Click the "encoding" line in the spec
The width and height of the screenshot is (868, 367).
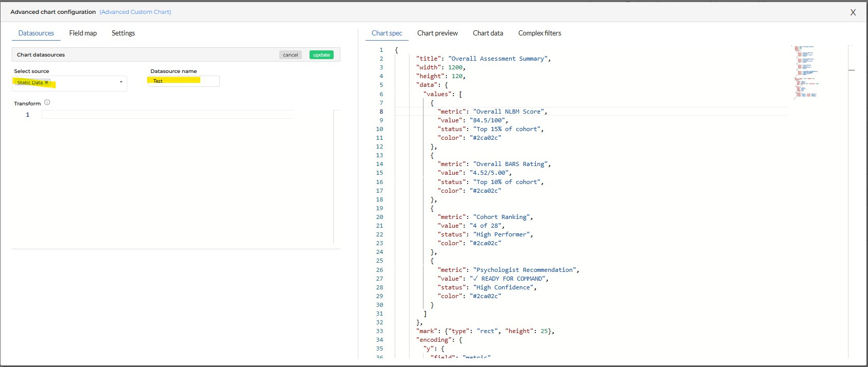pos(439,340)
